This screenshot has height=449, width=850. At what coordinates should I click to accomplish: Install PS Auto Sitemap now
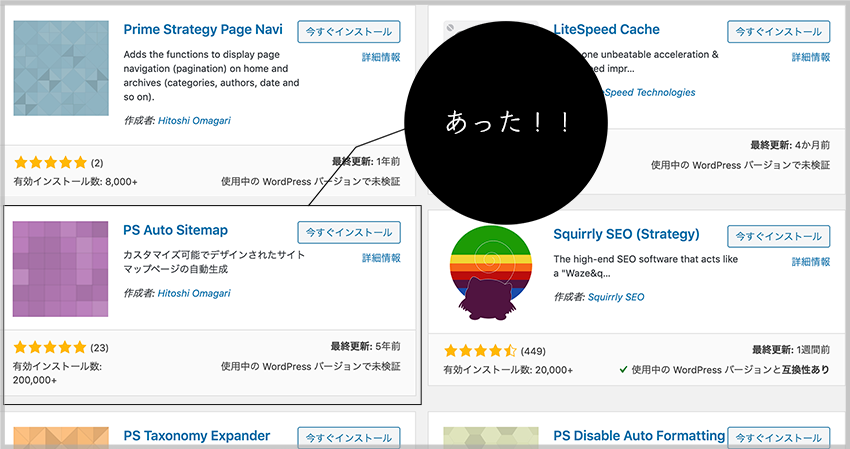pyautogui.click(x=349, y=233)
